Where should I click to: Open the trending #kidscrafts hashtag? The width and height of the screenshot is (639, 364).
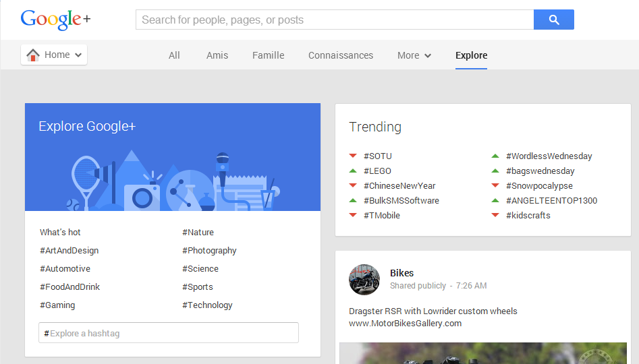pos(528,216)
